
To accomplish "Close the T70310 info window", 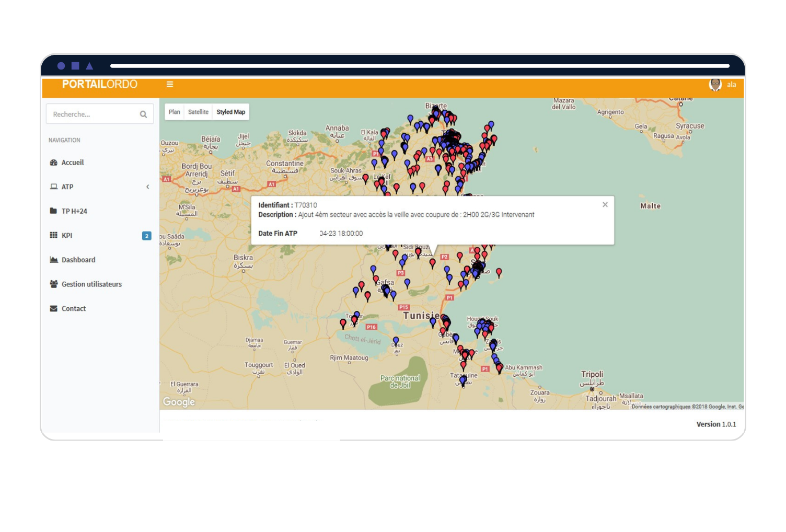I will [605, 204].
